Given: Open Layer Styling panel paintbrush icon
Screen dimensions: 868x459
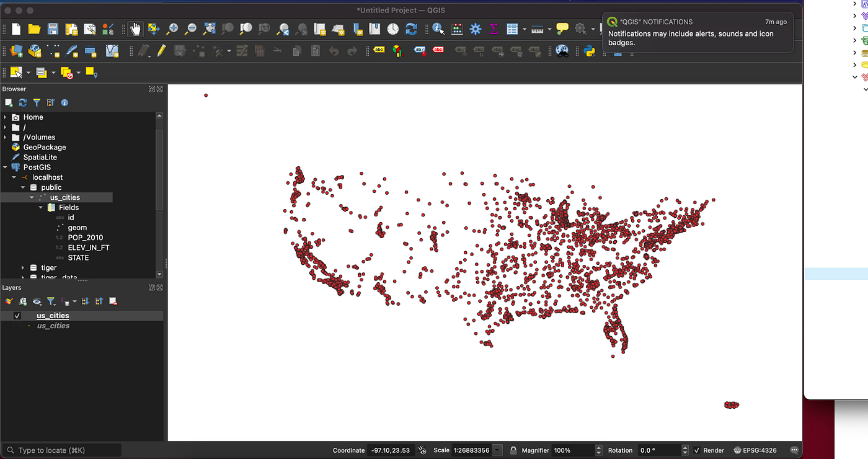Looking at the screenshot, I should (x=9, y=301).
